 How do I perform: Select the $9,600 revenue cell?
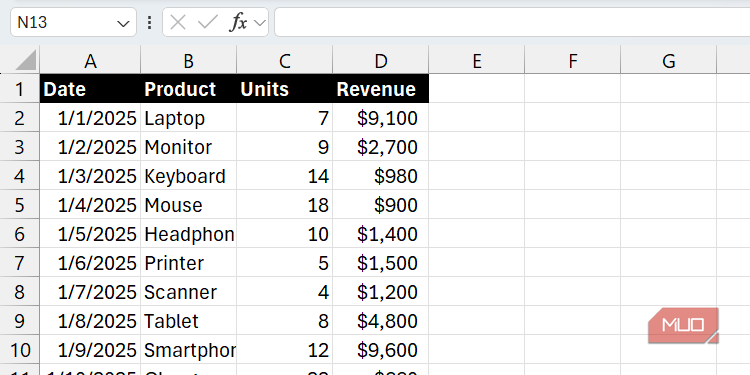(381, 350)
